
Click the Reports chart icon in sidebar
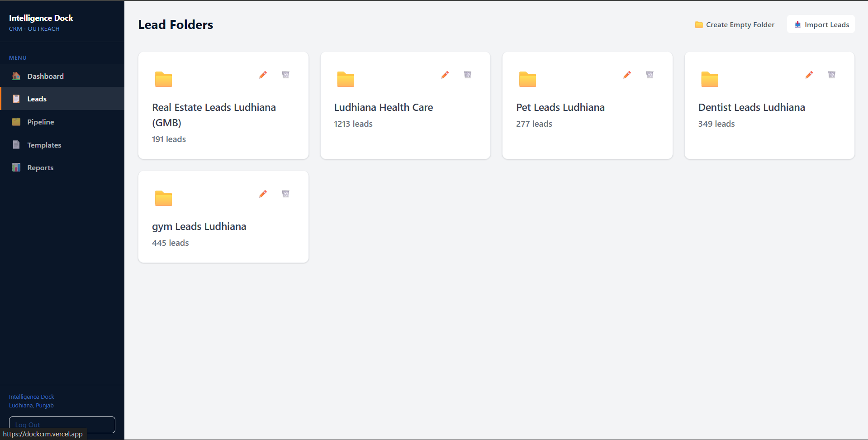pos(16,167)
